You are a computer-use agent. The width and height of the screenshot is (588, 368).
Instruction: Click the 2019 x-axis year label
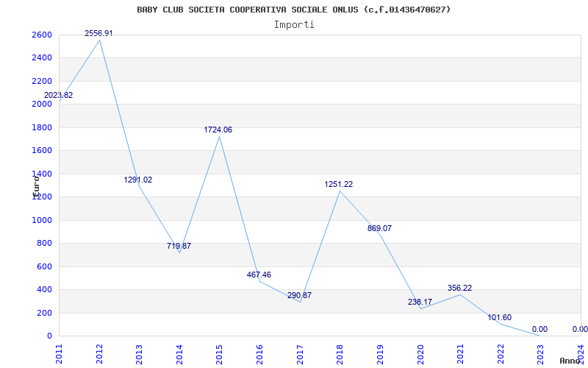[x=380, y=354]
